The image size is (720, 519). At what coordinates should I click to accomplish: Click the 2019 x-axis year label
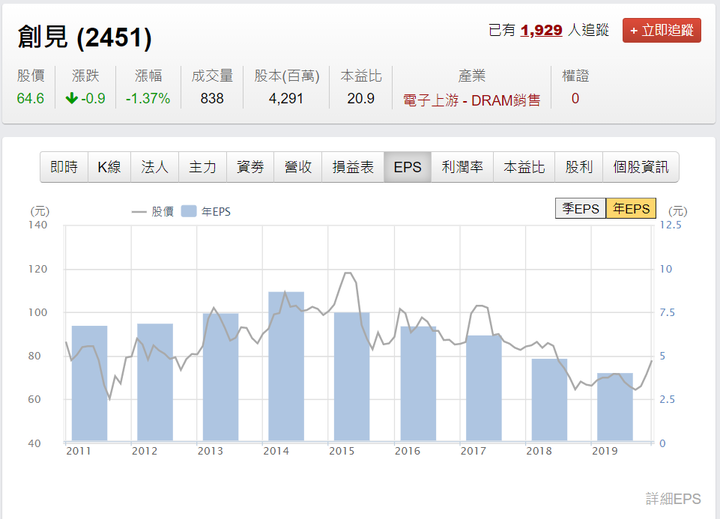(x=605, y=451)
